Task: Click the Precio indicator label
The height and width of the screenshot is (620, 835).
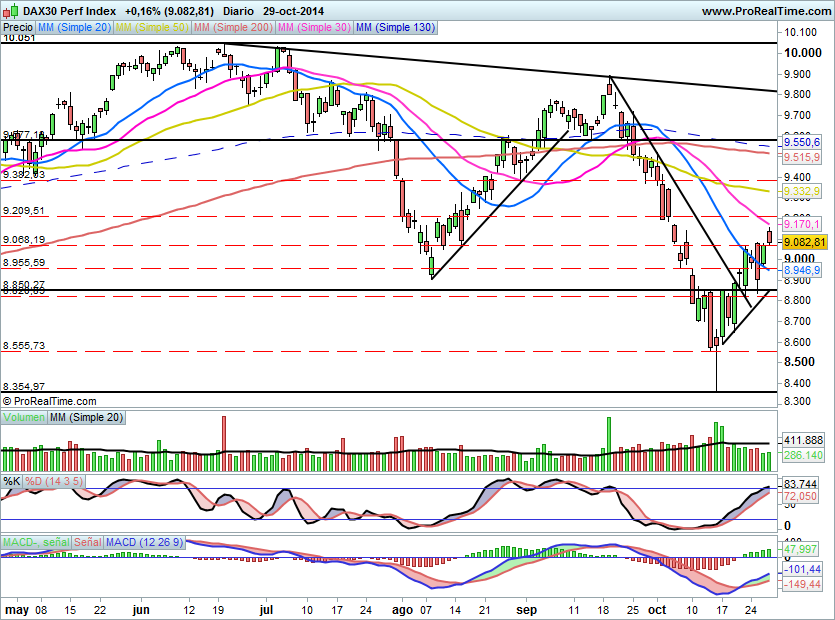Action: [18, 27]
